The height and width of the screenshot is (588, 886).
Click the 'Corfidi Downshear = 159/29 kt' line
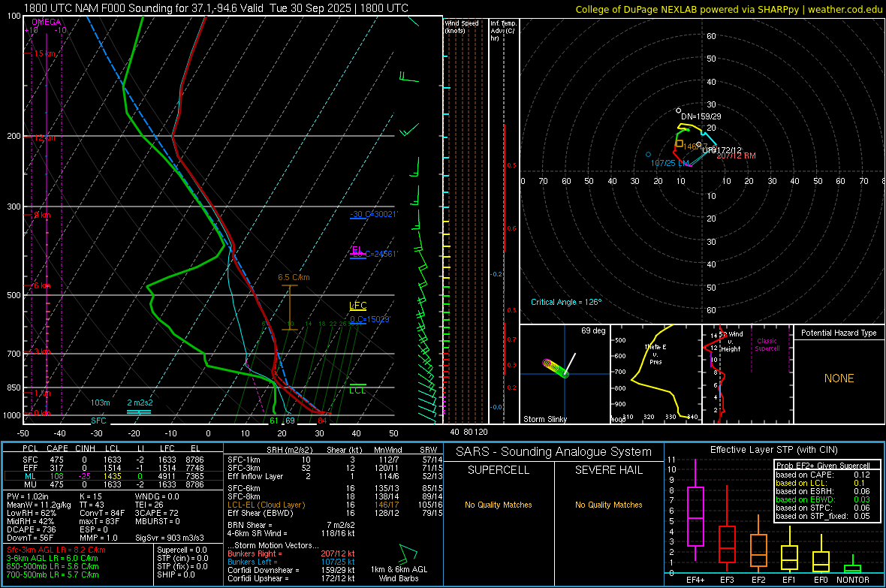tap(291, 570)
